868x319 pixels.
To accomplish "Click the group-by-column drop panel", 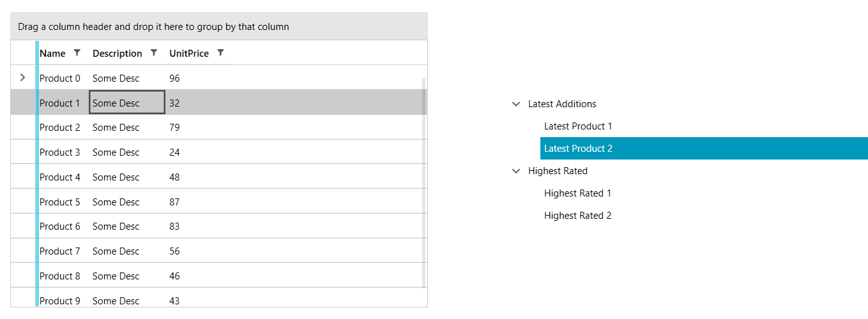I will click(219, 27).
